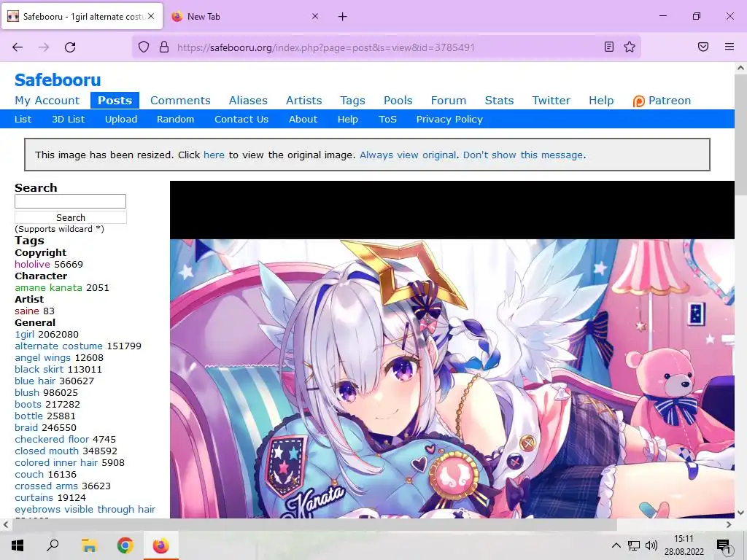Open the checkered floor tag
The height and width of the screenshot is (560, 747).
[x=52, y=439]
